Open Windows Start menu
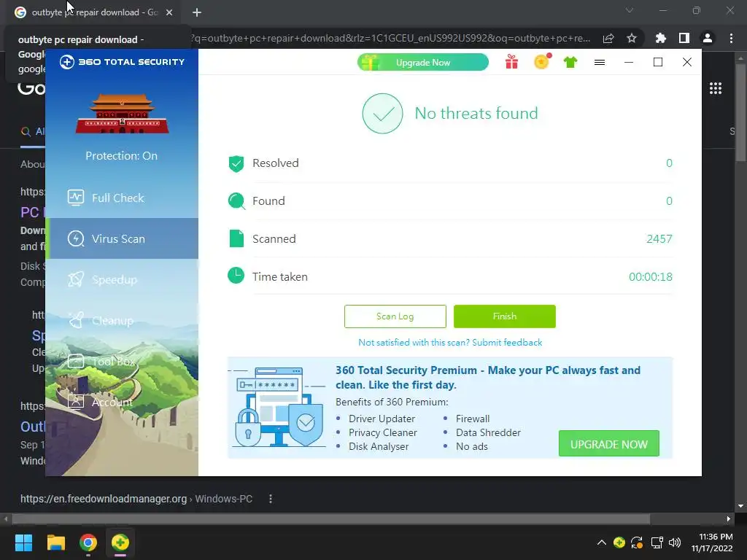 pyautogui.click(x=23, y=542)
